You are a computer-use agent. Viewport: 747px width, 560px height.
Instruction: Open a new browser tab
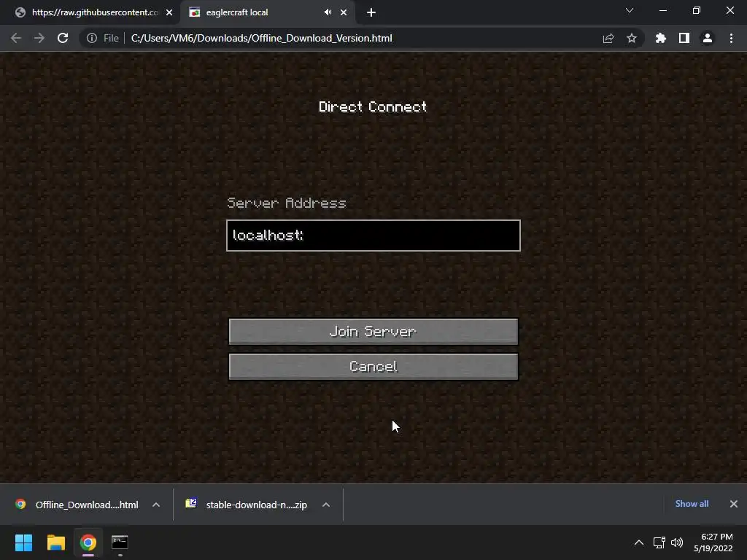371,13
